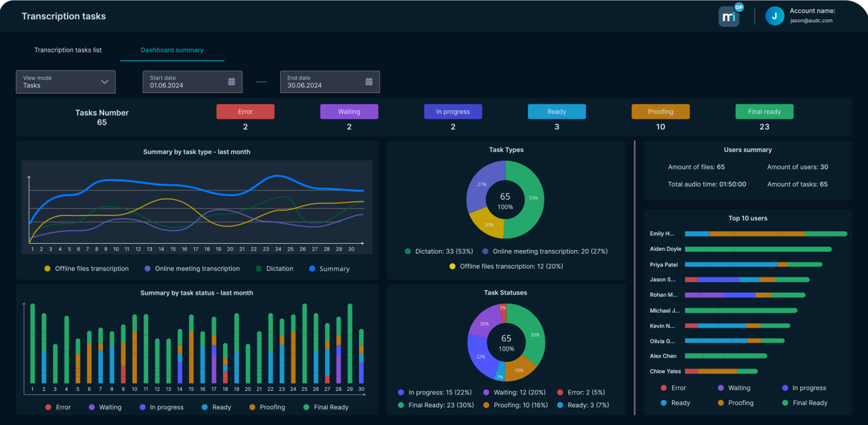Select the Dashboard summary tab
868x425 pixels.
click(172, 50)
